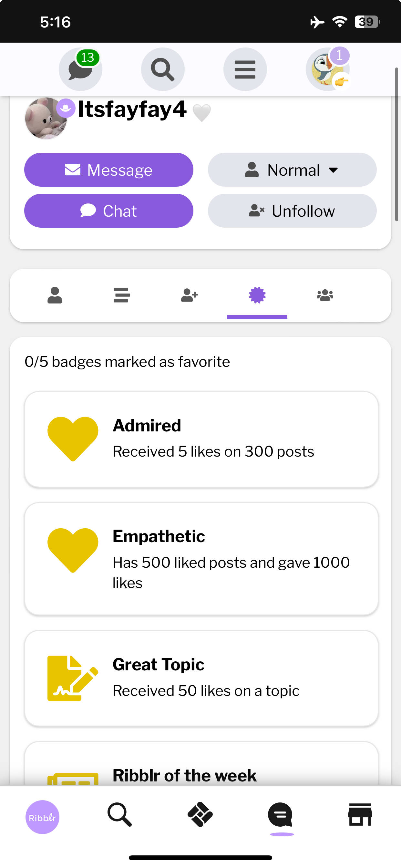The image size is (401, 868).
Task: Send a message to Itsfayfay4
Action: [x=108, y=170]
